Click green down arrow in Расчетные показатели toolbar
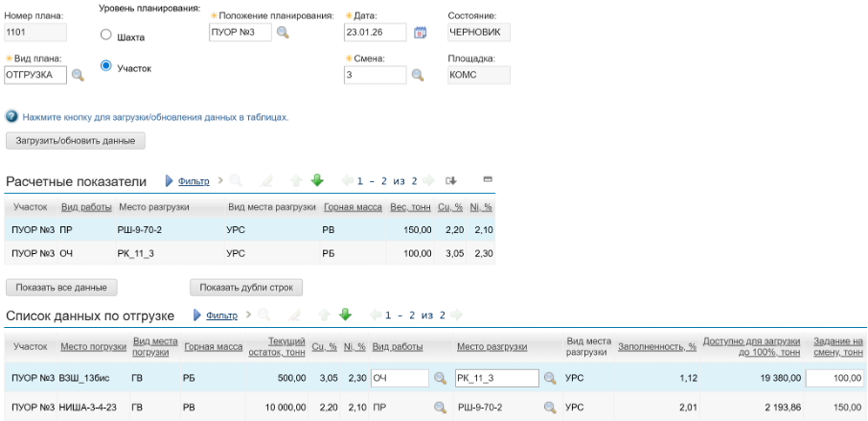Screen dimensions: 868x421 [316, 180]
